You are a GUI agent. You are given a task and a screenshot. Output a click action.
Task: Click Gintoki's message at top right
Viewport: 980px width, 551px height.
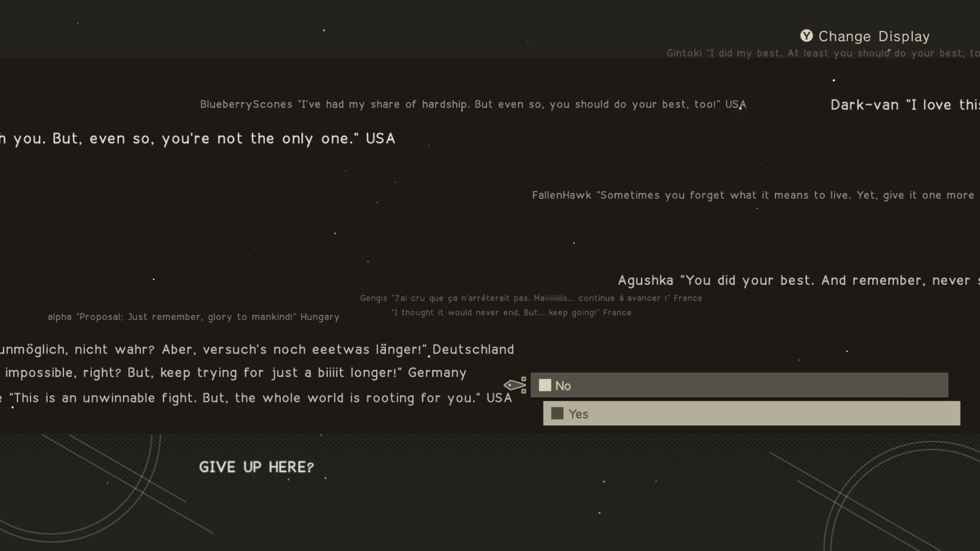click(x=822, y=53)
